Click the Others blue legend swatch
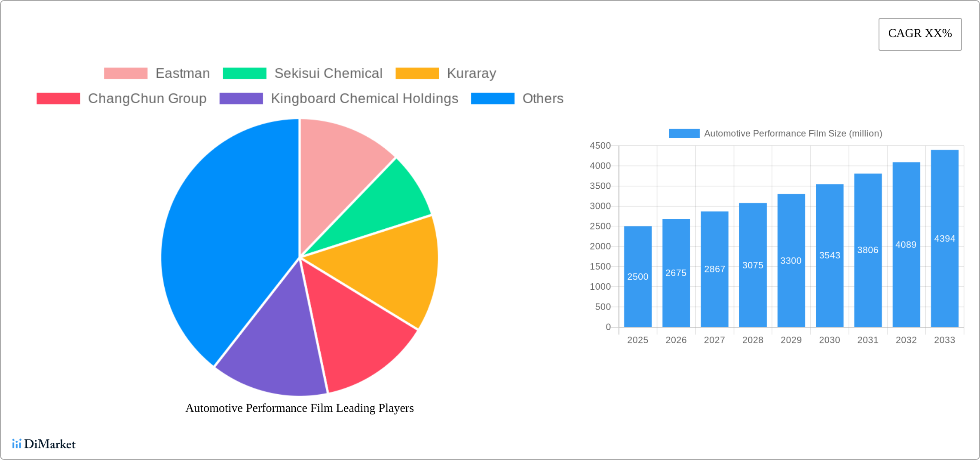This screenshot has height=460, width=980. click(493, 98)
